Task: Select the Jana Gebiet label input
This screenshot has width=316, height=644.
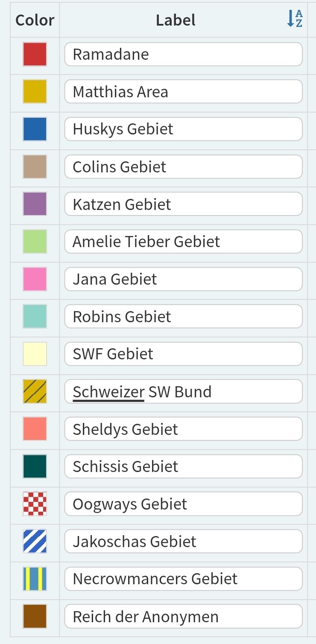Action: (x=183, y=279)
